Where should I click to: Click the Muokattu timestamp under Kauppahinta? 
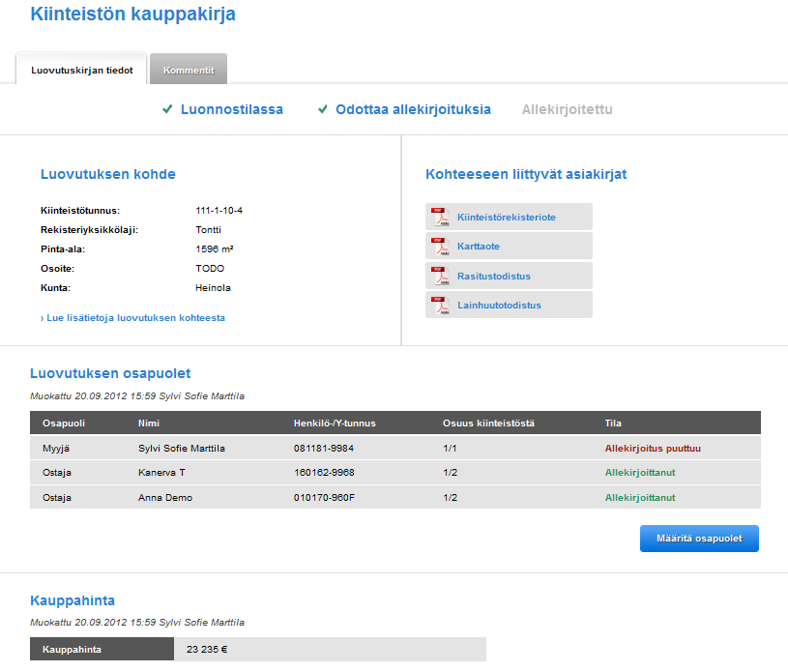137,623
